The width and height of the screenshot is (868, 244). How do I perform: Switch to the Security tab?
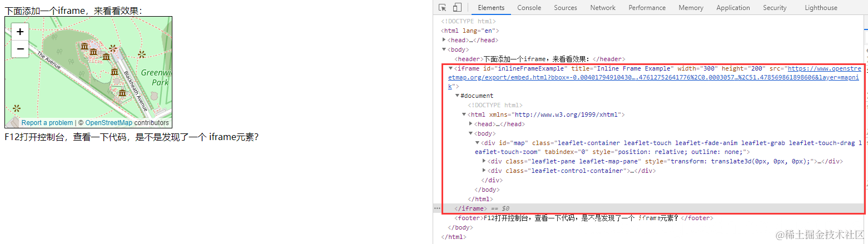[775, 7]
